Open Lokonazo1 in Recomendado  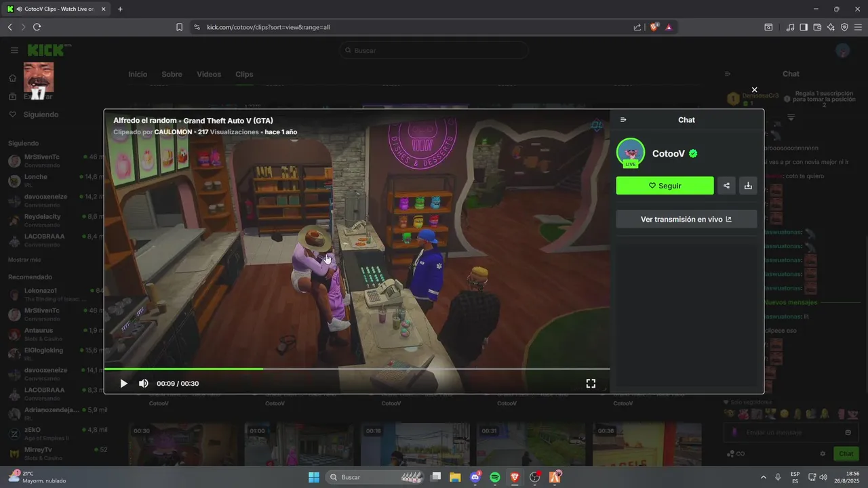click(54, 294)
